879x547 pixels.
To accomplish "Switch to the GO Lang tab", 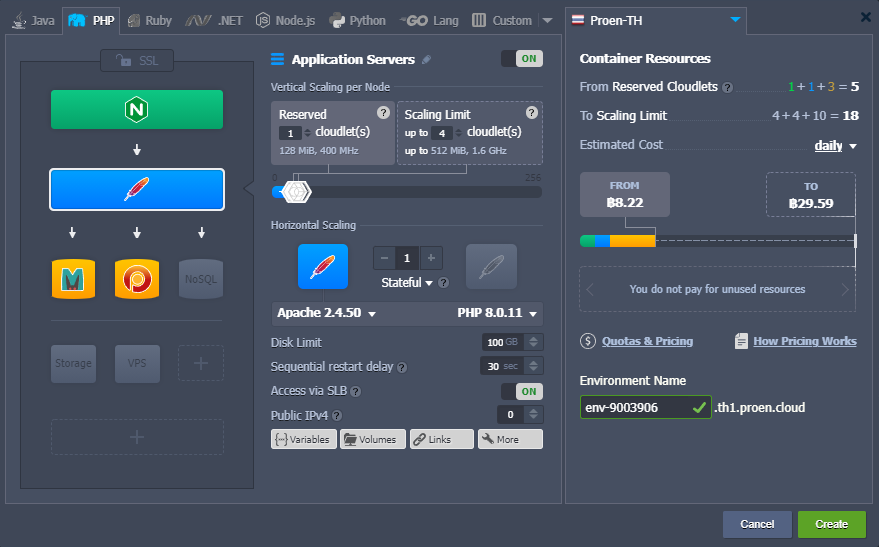I will [429, 21].
